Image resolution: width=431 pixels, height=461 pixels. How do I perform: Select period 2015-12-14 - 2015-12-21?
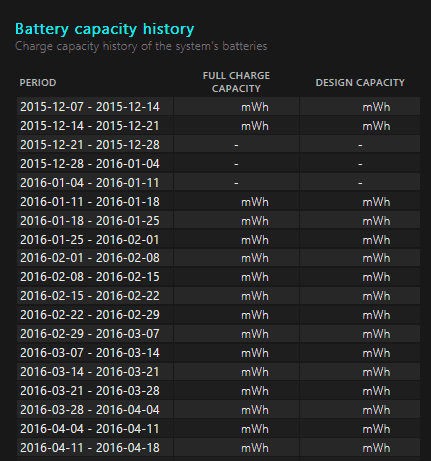90,126
